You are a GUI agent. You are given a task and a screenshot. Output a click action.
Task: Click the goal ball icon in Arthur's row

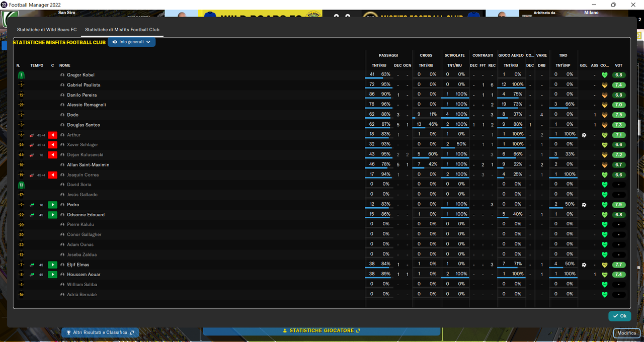point(584,135)
